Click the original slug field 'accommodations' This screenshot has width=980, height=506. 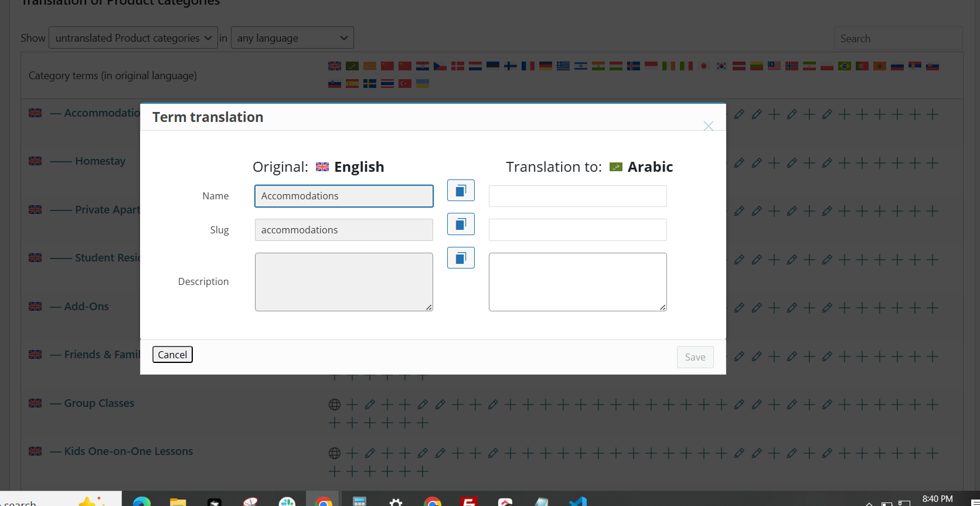[344, 230]
